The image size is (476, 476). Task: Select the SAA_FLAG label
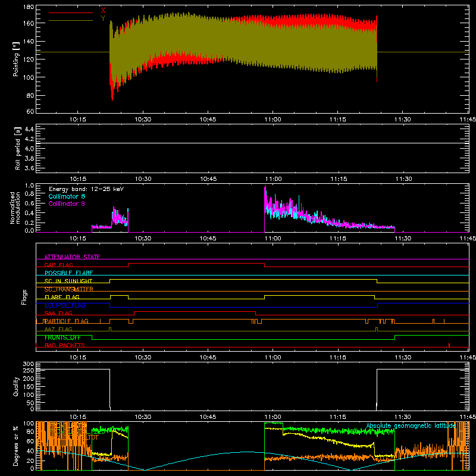coord(58,313)
